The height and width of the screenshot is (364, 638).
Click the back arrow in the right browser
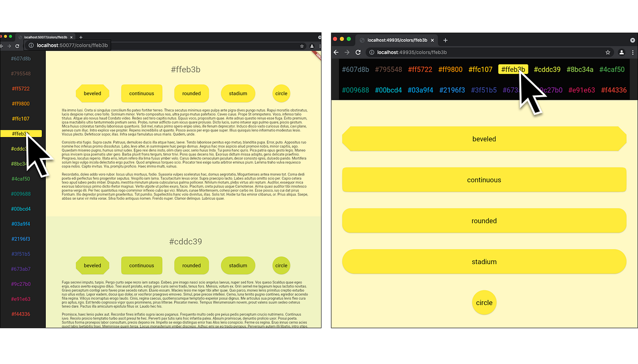tap(335, 52)
